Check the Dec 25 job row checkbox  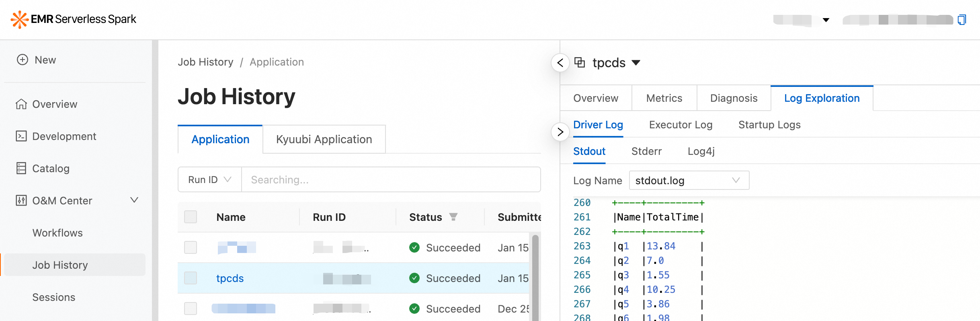click(x=191, y=309)
